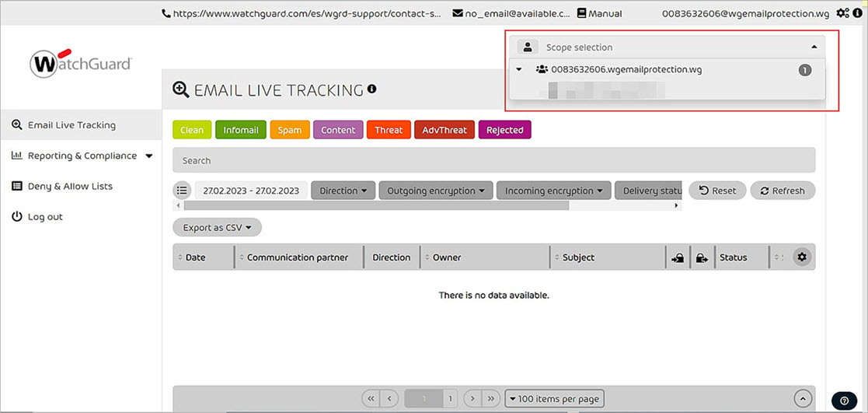Click the count badge showing 1

click(805, 71)
